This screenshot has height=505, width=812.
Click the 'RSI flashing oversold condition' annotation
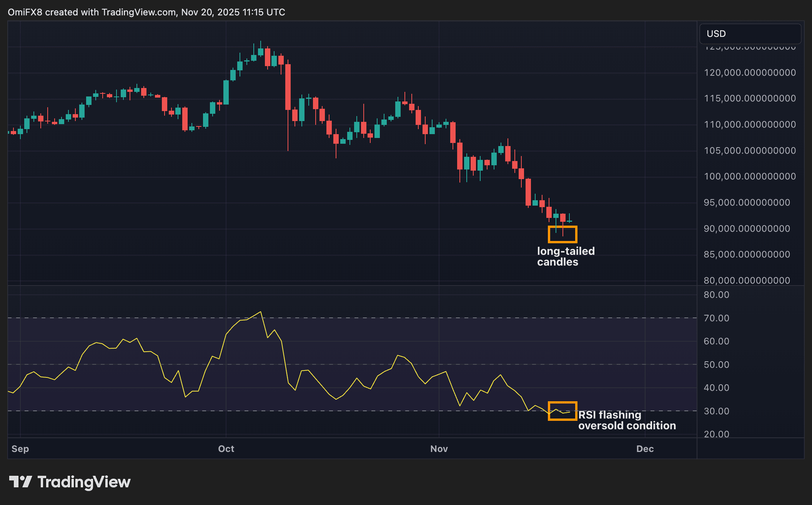coord(627,420)
